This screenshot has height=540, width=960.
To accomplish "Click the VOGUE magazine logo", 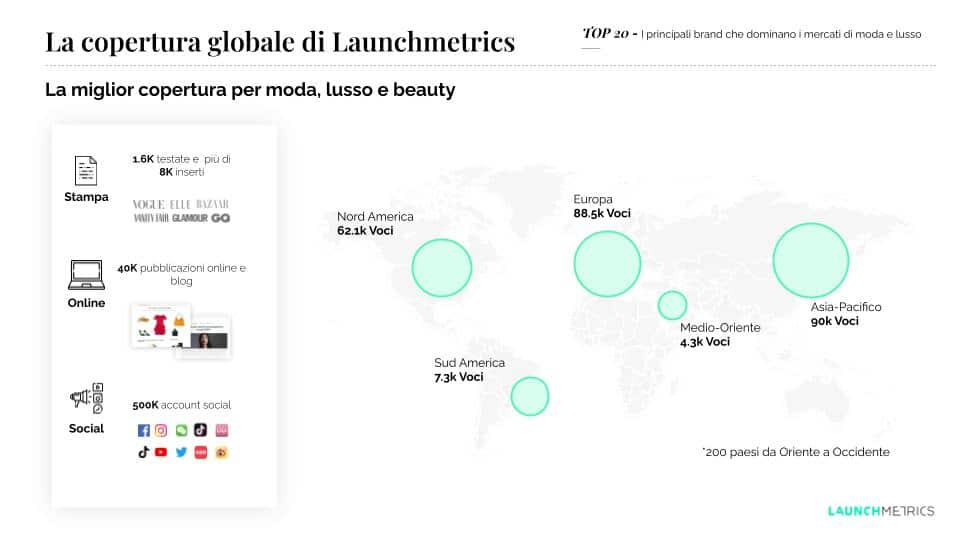I will pos(147,204).
